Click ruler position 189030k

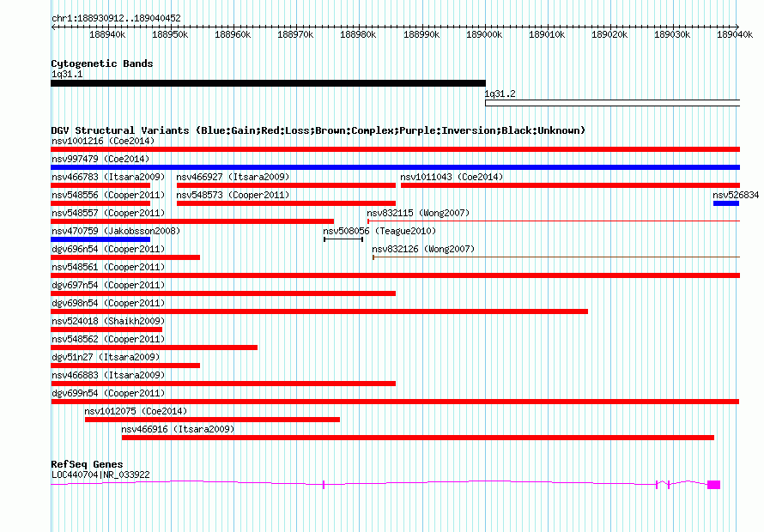pyautogui.click(x=672, y=34)
